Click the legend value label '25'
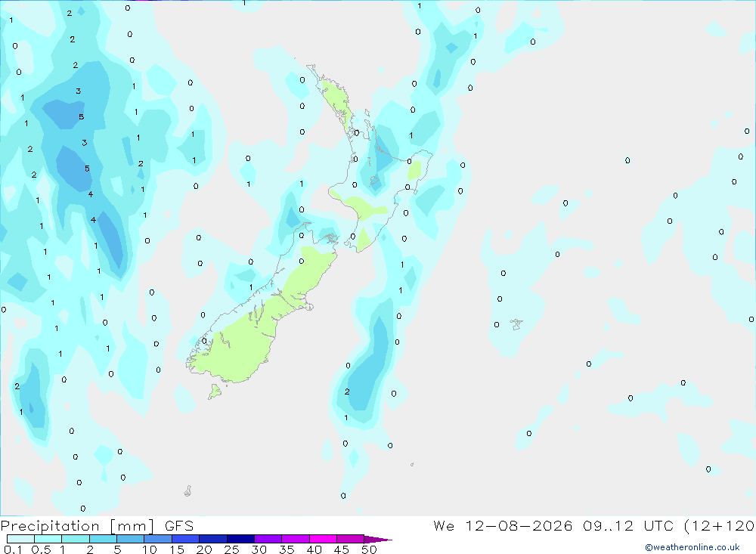Screen dimensions: 756x554 [x=231, y=549]
